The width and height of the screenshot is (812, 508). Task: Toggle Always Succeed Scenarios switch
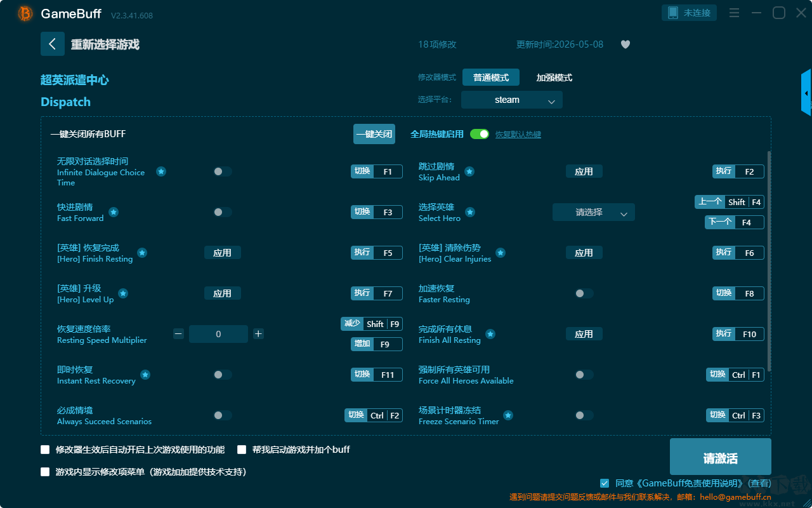223,415
